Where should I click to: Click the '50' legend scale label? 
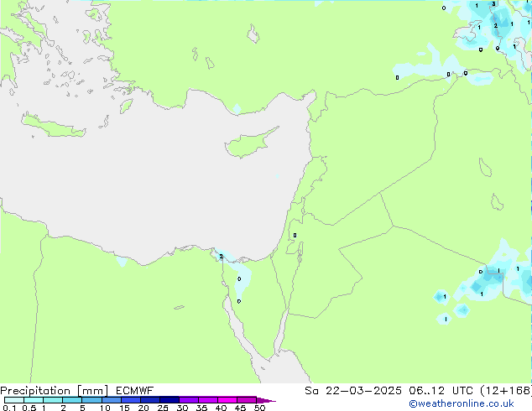259,408
